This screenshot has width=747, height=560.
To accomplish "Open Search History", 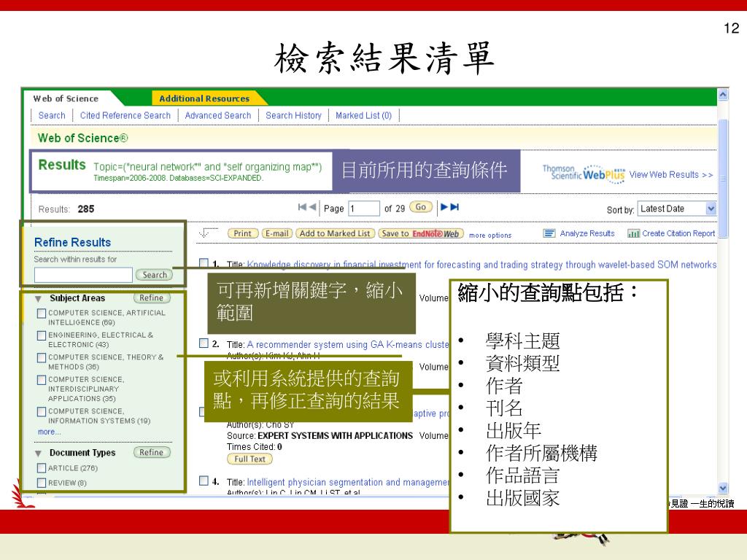I will tap(293, 115).
